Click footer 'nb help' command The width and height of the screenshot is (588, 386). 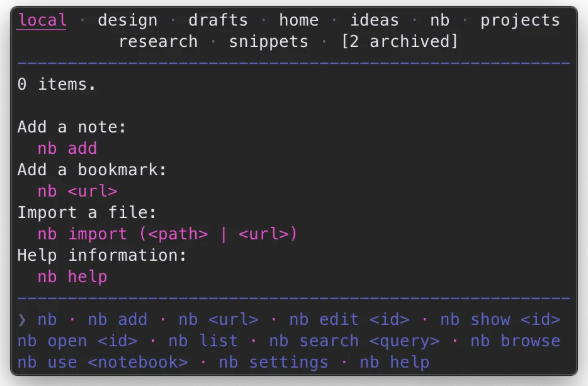[394, 363]
